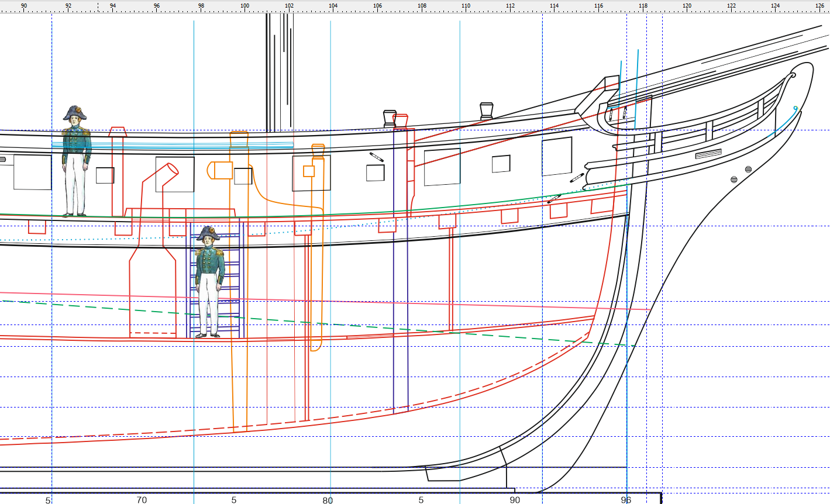Click the 108 label on the top ruler
The height and width of the screenshot is (504, 830).
pos(422,6)
